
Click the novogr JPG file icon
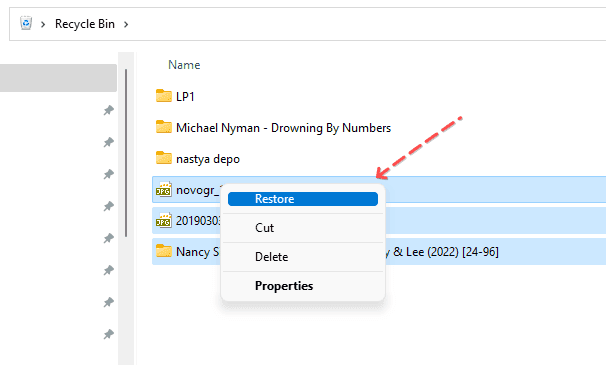click(x=164, y=189)
